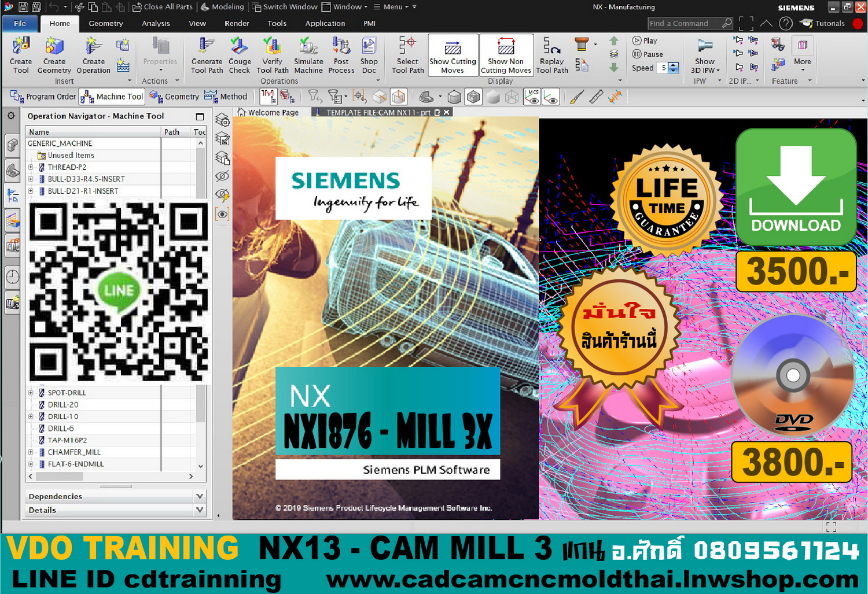The image size is (868, 594).
Task: Expand the THREAD-P2 tree node
Action: [x=31, y=167]
